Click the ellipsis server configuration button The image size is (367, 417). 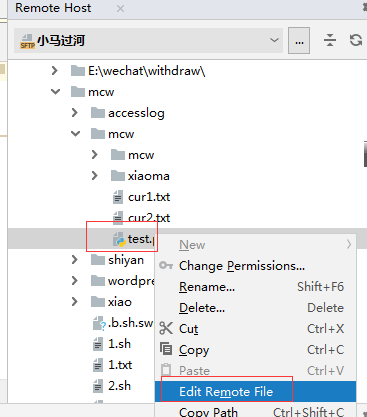pyautogui.click(x=299, y=41)
